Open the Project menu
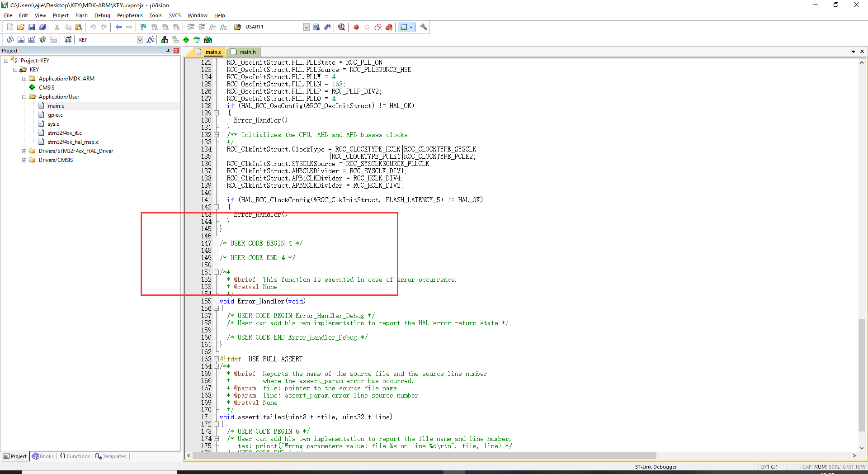The width and height of the screenshot is (868, 474). point(61,15)
